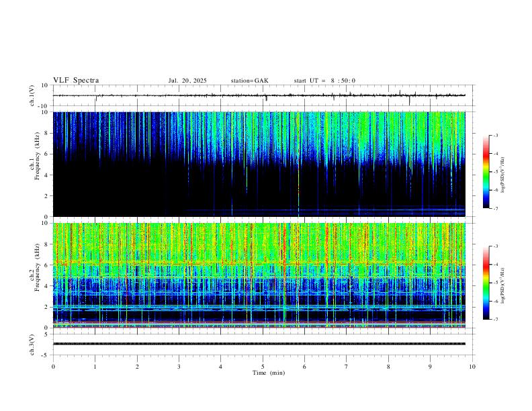Click the "start UT = 8 :50: 0" text
532x411 pixels.
pos(324,81)
